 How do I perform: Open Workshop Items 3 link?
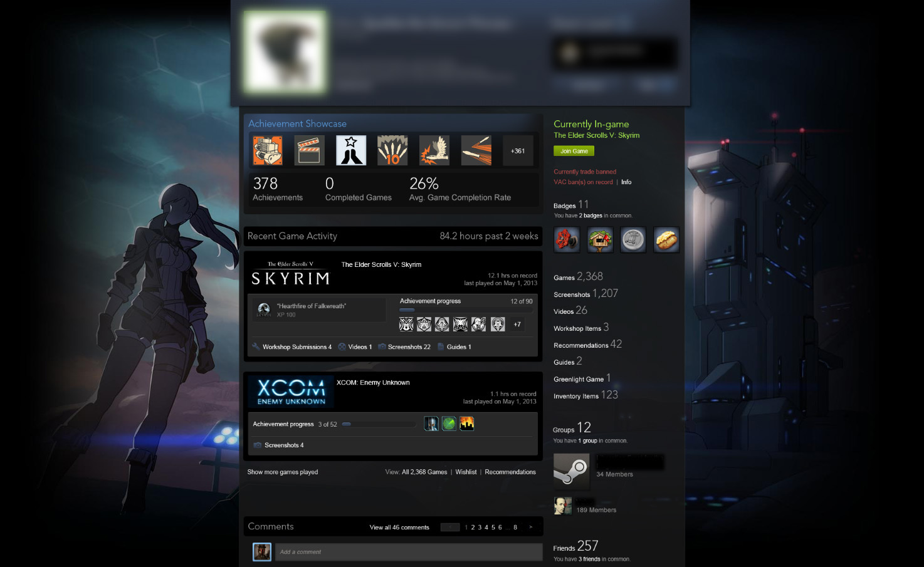pyautogui.click(x=581, y=327)
